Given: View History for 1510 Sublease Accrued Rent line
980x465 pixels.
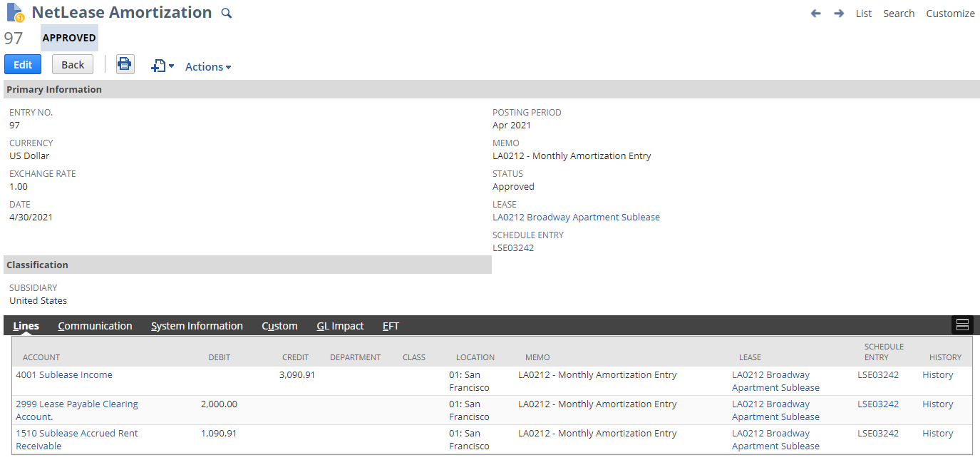Looking at the screenshot, I should (937, 433).
